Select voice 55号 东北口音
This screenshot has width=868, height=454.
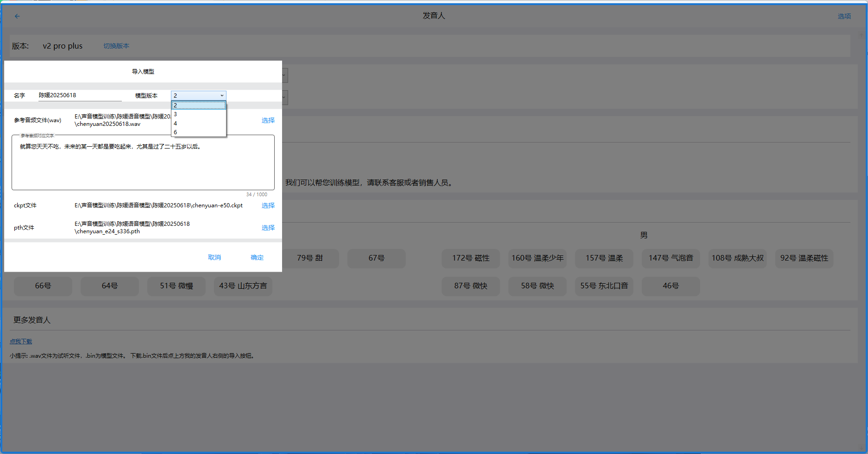[x=604, y=286]
